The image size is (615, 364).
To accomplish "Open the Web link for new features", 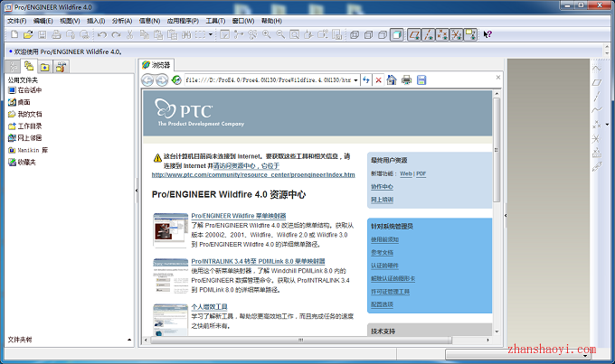I will (406, 173).
